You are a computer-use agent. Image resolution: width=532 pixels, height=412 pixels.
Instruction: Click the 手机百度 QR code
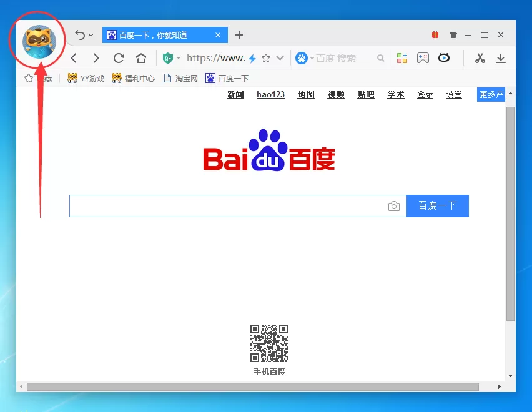pyautogui.click(x=269, y=343)
